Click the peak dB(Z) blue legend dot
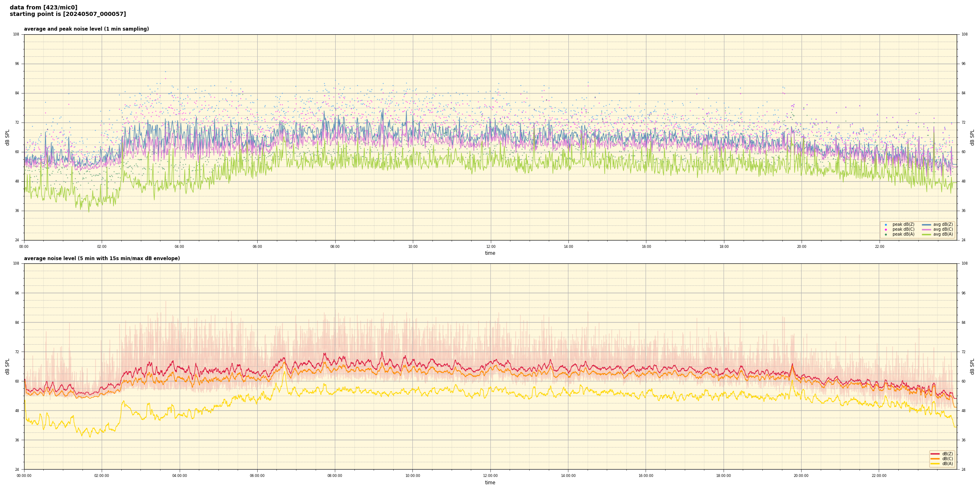 click(886, 225)
